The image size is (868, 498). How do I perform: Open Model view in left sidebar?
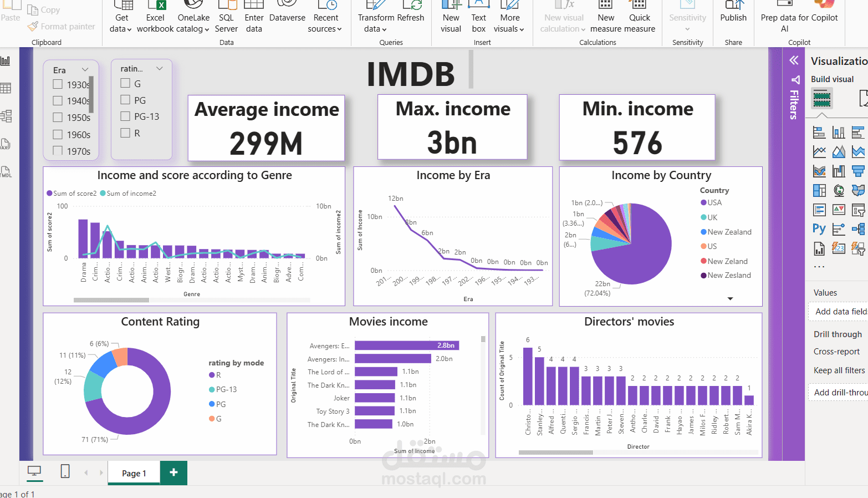(6, 116)
